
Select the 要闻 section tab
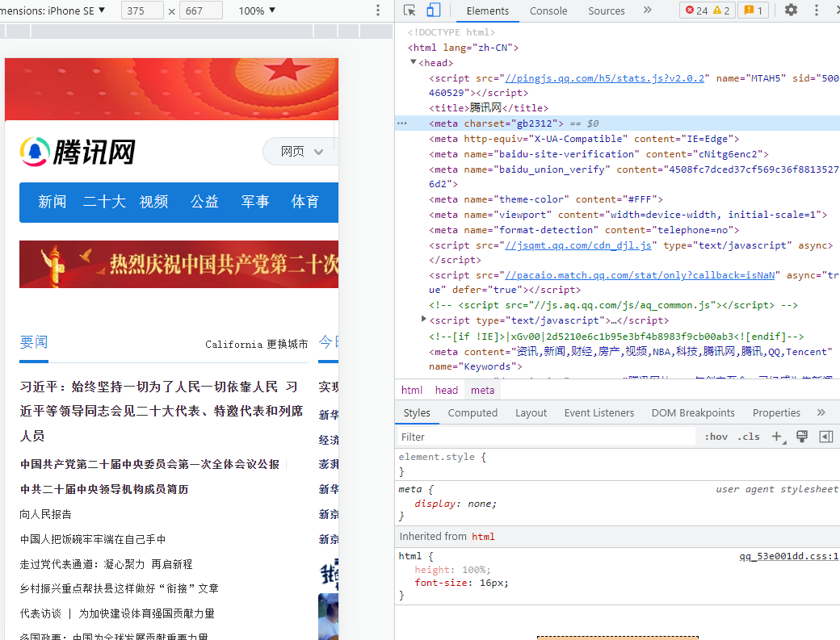pyautogui.click(x=34, y=342)
